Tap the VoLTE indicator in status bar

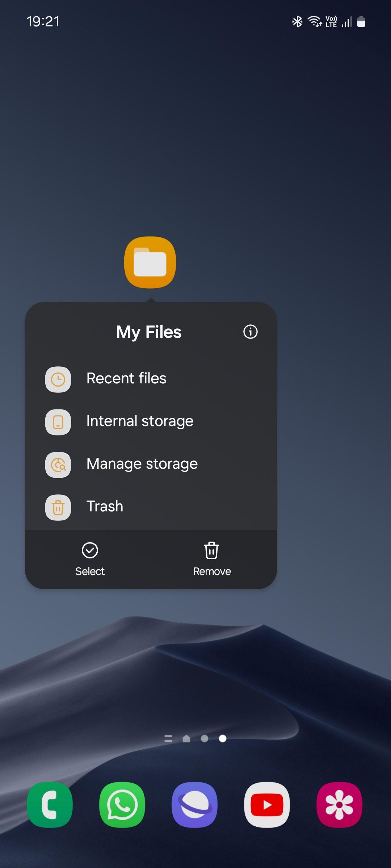pos(331,22)
